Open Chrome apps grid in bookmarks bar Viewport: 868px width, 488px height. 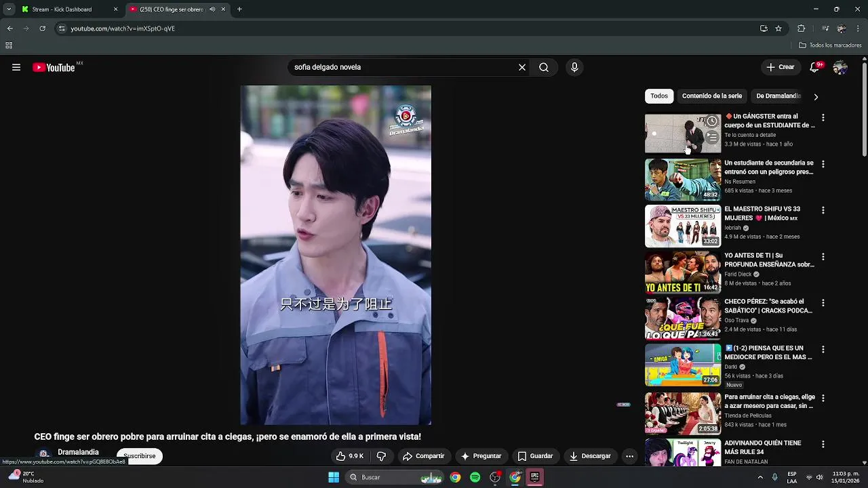pyautogui.click(x=9, y=45)
